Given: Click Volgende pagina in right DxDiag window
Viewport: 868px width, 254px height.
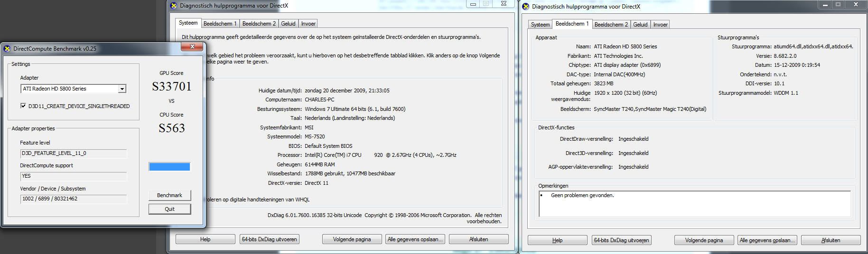Looking at the screenshot, I should pyautogui.click(x=704, y=240).
